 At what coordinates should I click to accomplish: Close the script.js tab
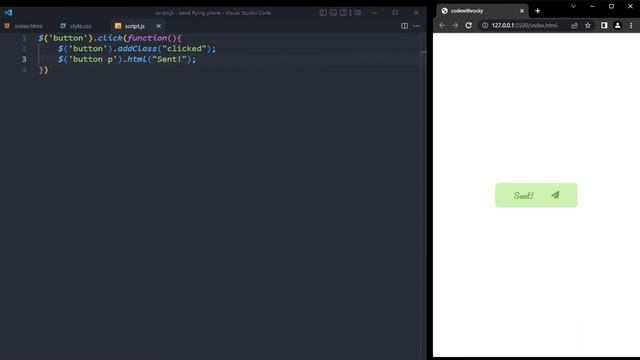click(x=158, y=26)
